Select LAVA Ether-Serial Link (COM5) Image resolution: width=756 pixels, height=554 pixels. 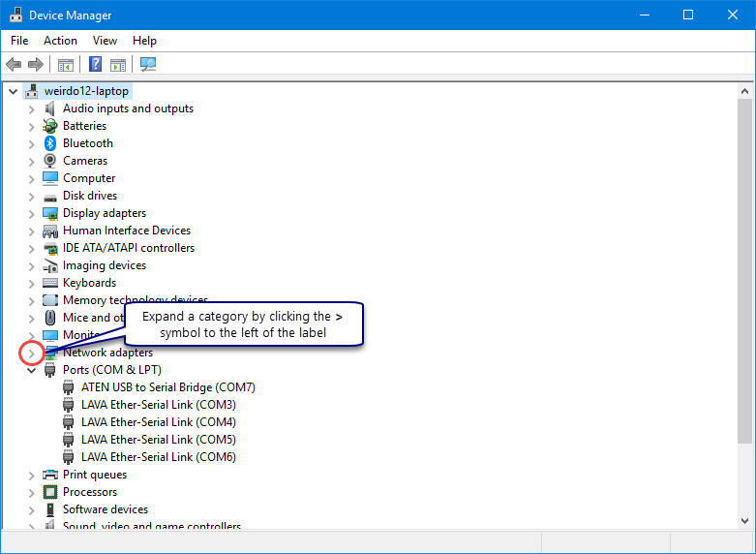click(158, 440)
